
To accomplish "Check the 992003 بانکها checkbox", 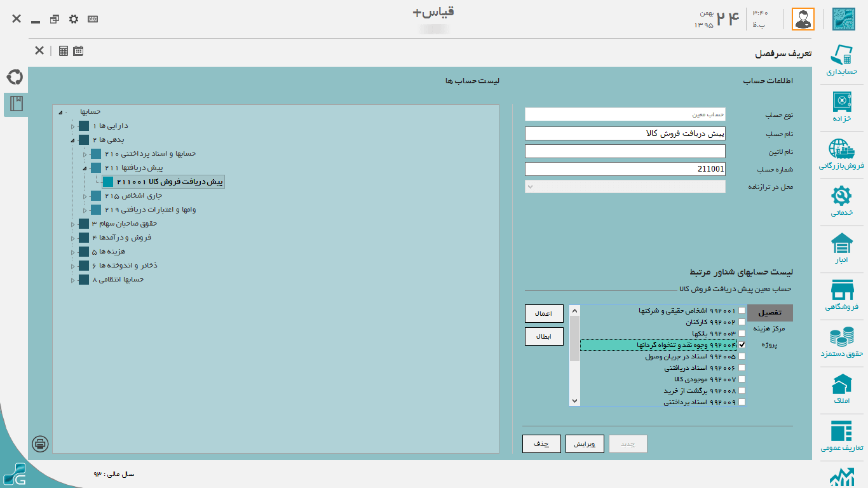I will click(x=742, y=334).
